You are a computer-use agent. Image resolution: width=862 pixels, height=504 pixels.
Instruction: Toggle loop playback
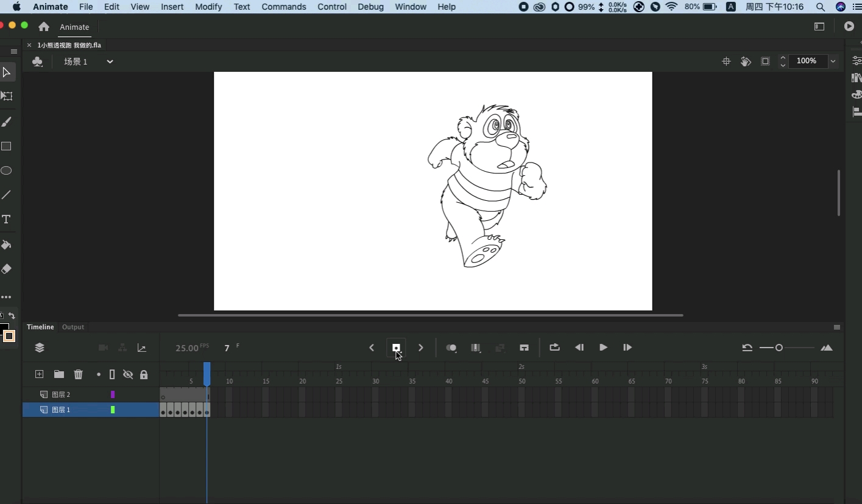[554, 348]
